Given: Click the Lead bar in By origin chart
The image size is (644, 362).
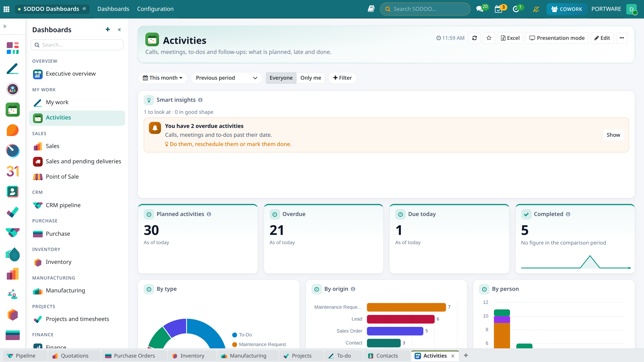Looking at the screenshot, I should pyautogui.click(x=400, y=319).
